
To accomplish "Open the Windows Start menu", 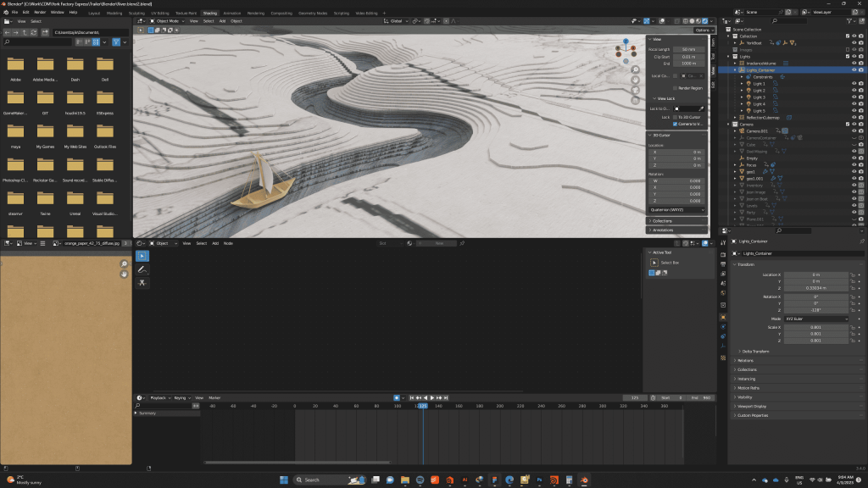I will (x=284, y=480).
